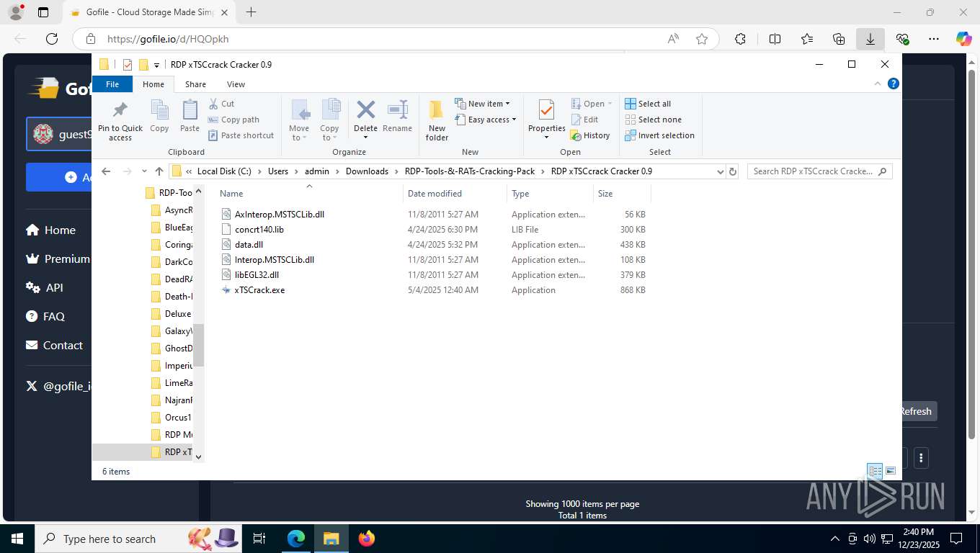Switch to Home ribbon tab
The width and height of the screenshot is (980, 553).
coord(153,84)
